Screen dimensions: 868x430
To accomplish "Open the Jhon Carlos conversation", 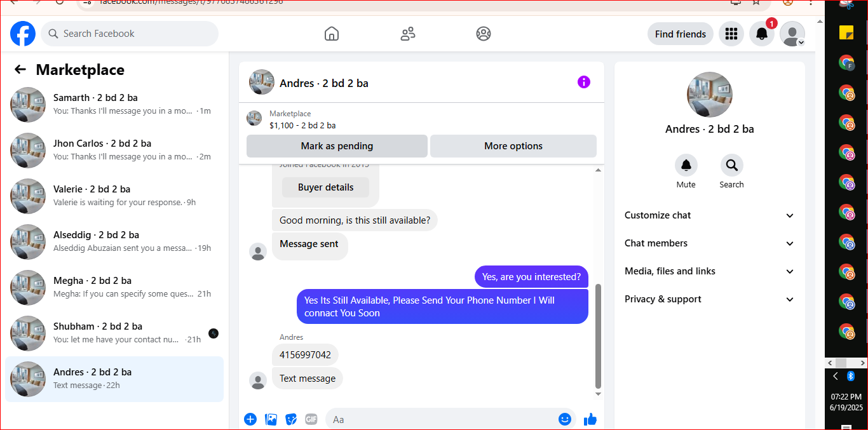I will pos(114,151).
